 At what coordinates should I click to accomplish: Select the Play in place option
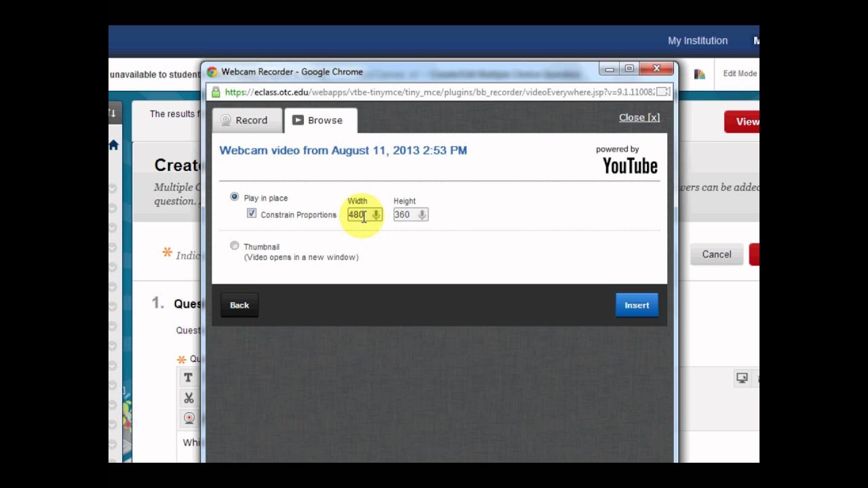pos(235,197)
